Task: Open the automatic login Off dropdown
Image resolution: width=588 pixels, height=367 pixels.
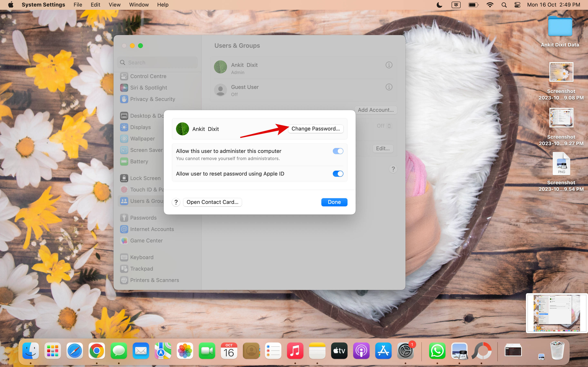Action: pyautogui.click(x=384, y=126)
